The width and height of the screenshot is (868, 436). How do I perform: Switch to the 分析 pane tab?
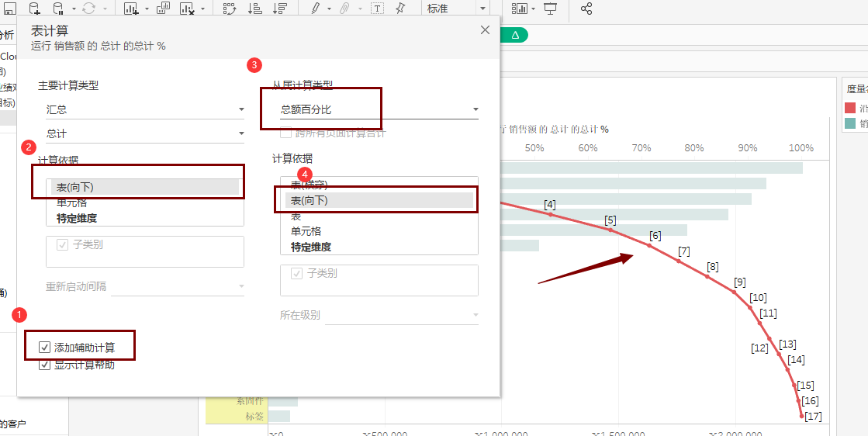click(7, 36)
